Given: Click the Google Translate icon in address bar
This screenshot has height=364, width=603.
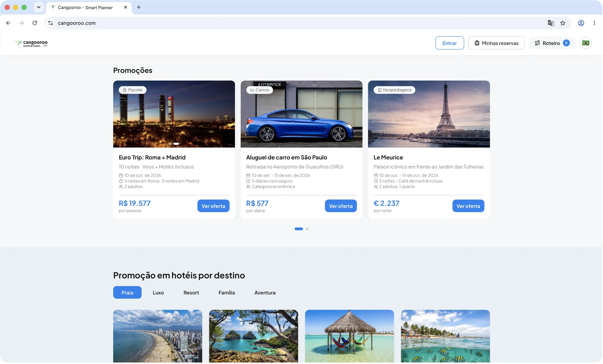Looking at the screenshot, I should tap(551, 23).
